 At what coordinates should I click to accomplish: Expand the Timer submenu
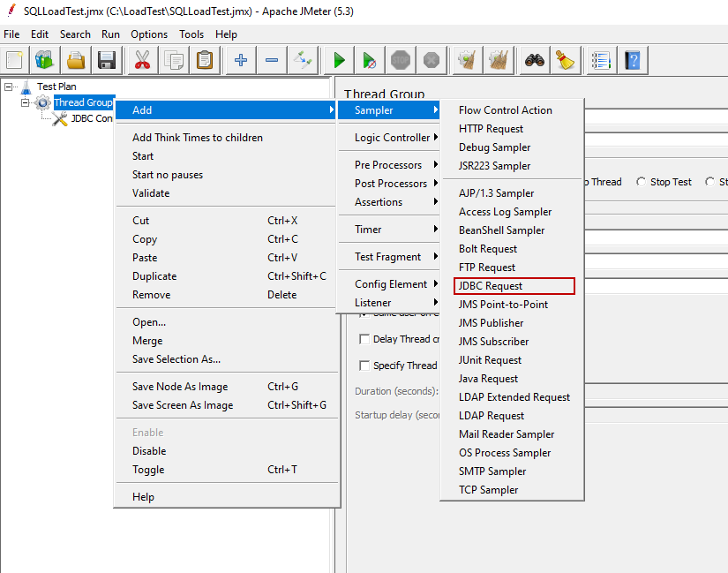tap(388, 230)
